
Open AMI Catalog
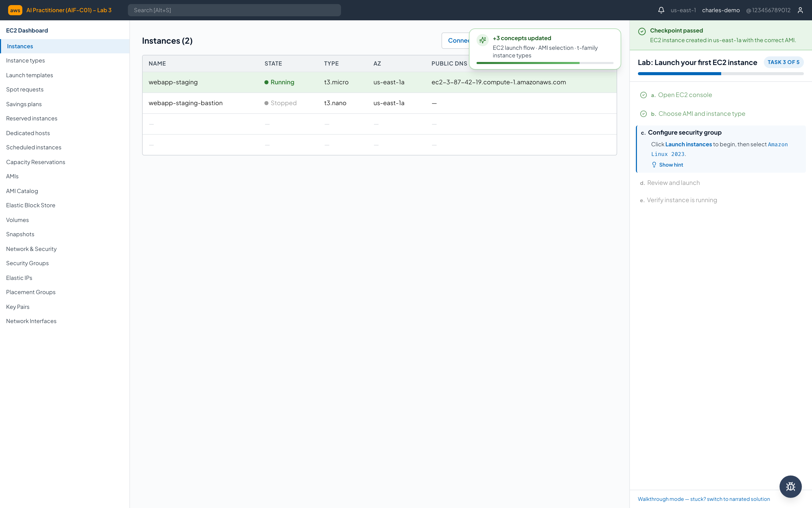tap(22, 191)
